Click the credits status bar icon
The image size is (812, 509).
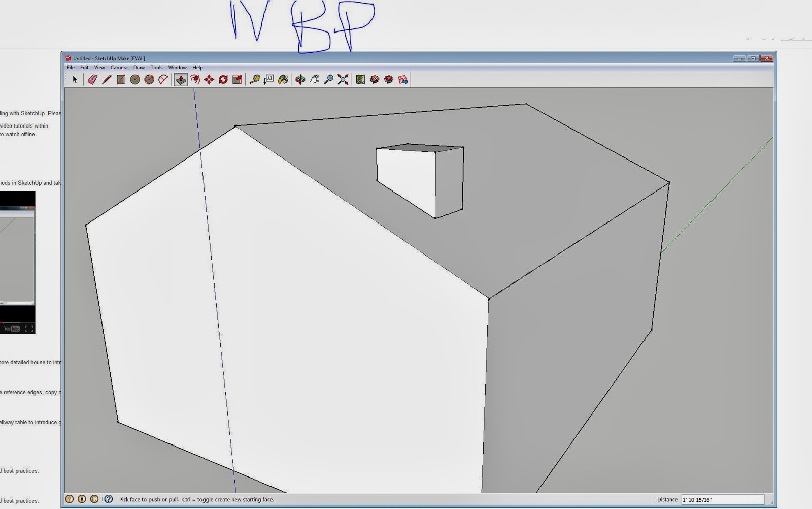coord(82,499)
